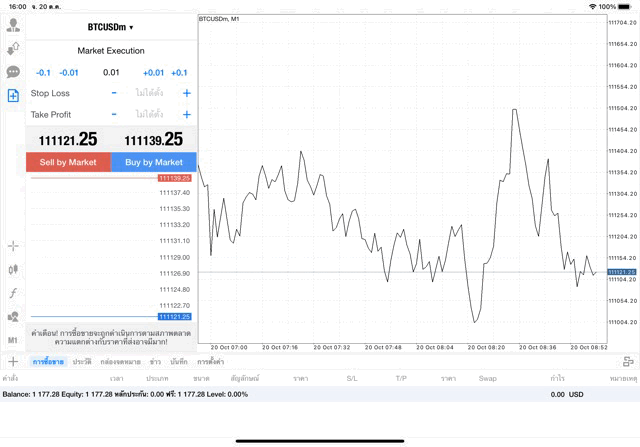Image resolution: width=640 pixels, height=447 pixels.
Task: Decrease Take Profit with minus button
Action: 114,114
